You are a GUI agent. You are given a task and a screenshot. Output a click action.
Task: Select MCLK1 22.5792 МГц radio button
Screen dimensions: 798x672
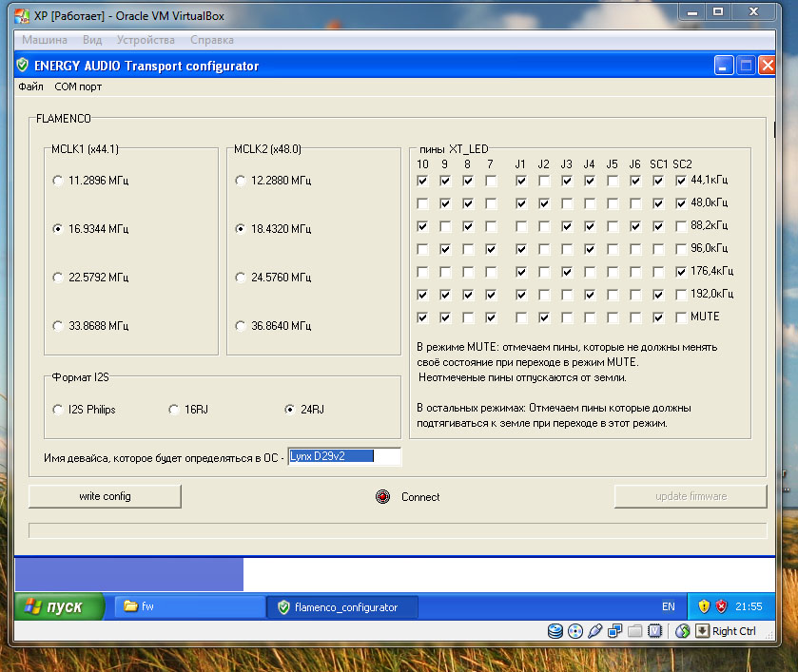point(57,278)
